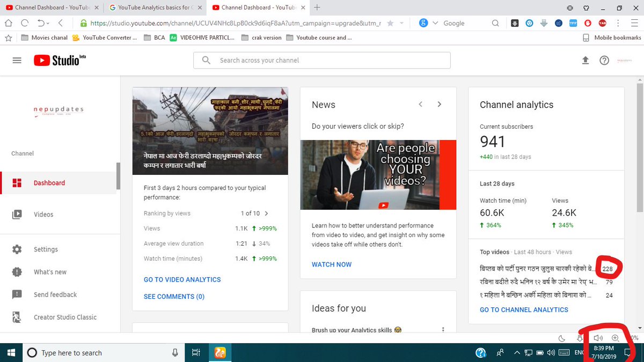Expand the Ranking by views arrow
The width and height of the screenshot is (644, 362).
(266, 213)
